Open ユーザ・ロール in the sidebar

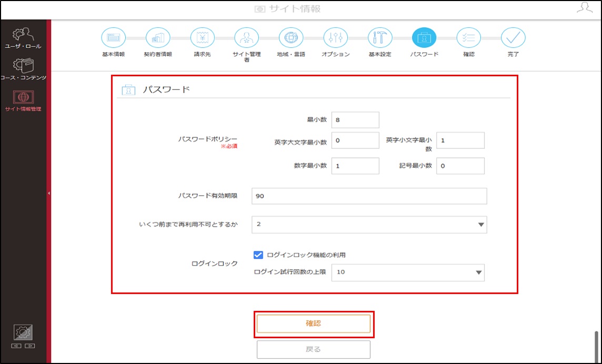(23, 38)
